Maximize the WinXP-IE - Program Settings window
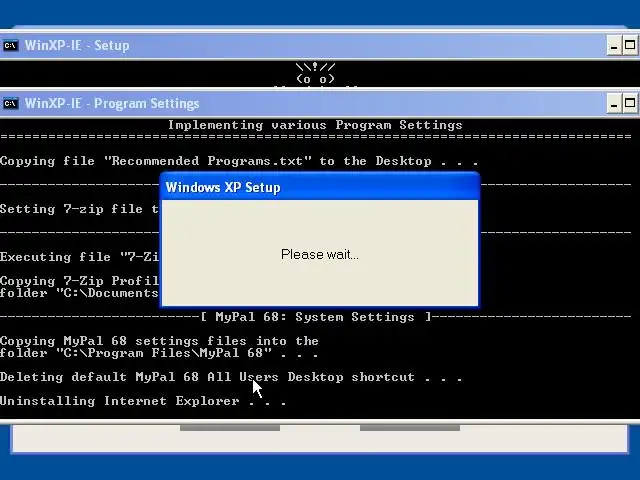The image size is (640, 480). point(630,104)
